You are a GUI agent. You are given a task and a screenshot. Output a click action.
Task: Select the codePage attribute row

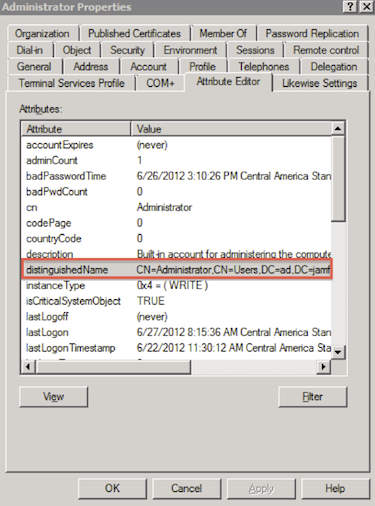[177, 223]
